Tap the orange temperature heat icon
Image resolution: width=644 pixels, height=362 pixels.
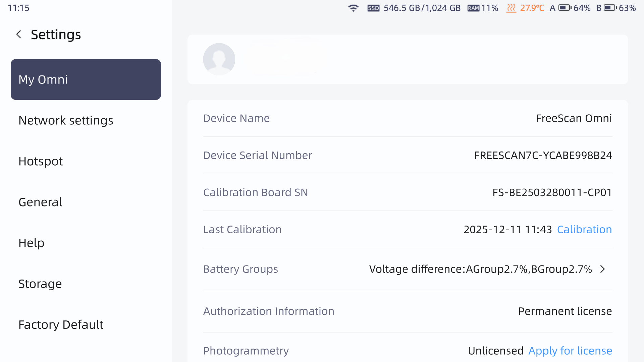pos(511,8)
